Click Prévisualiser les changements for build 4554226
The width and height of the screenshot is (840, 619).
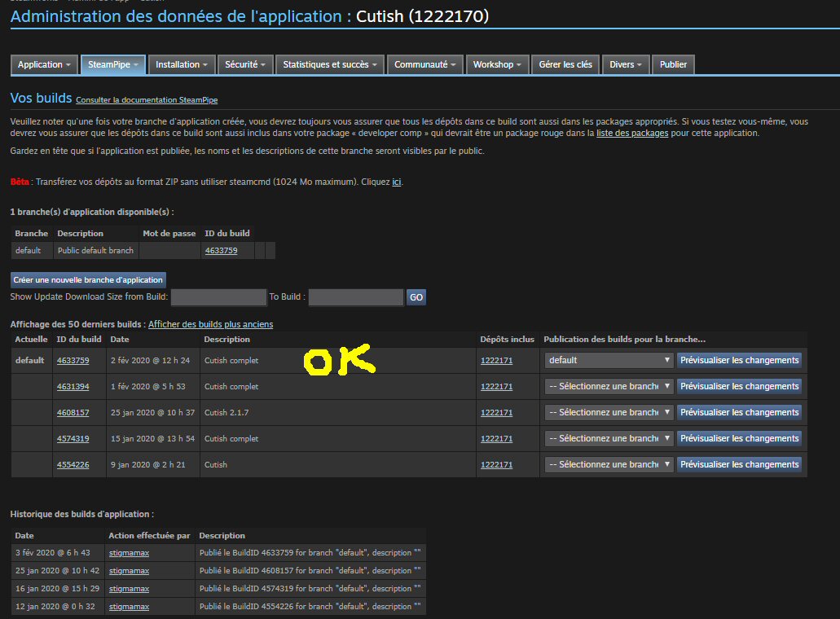[x=739, y=464]
